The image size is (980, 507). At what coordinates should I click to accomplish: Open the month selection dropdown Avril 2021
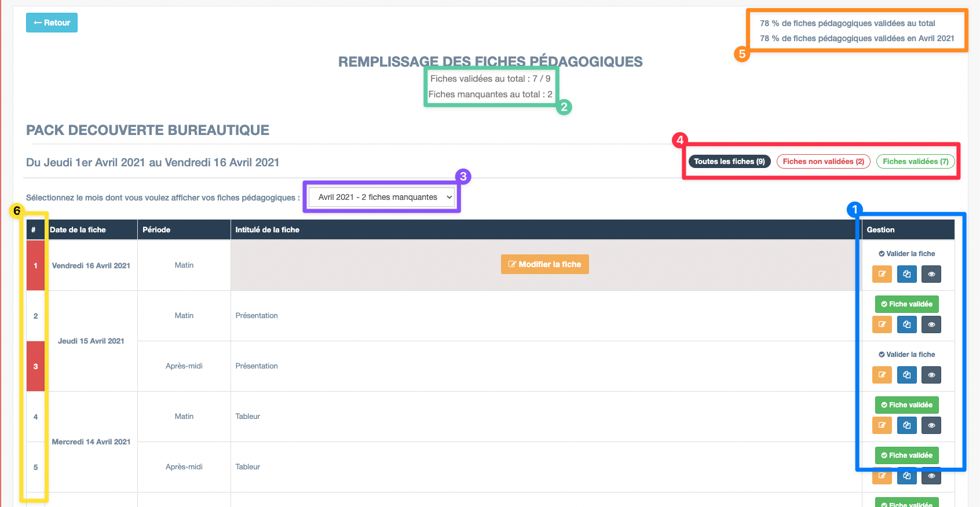click(382, 197)
